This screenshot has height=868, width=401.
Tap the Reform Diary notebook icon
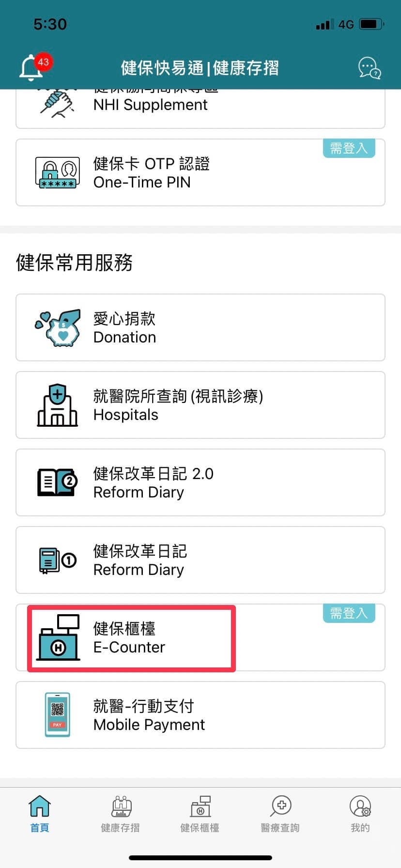click(x=58, y=560)
